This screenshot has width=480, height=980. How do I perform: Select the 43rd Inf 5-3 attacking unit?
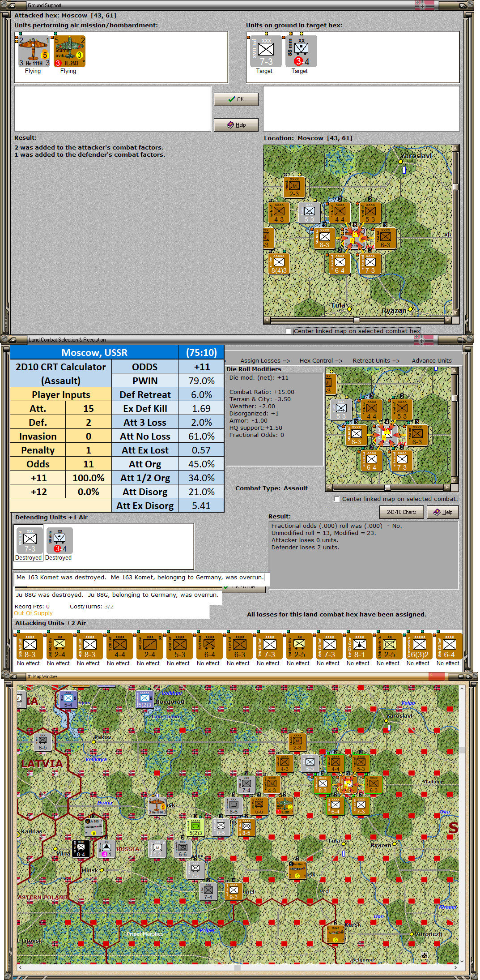click(179, 646)
